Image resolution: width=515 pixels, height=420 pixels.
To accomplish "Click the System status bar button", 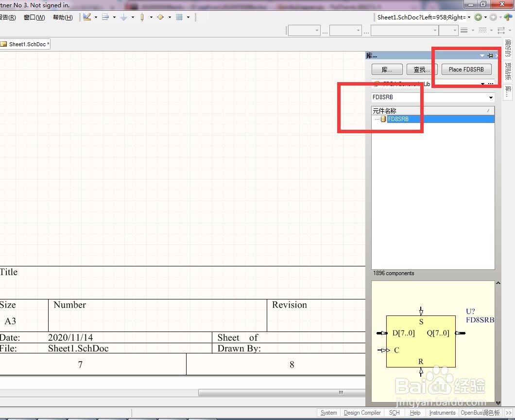I will (328, 413).
